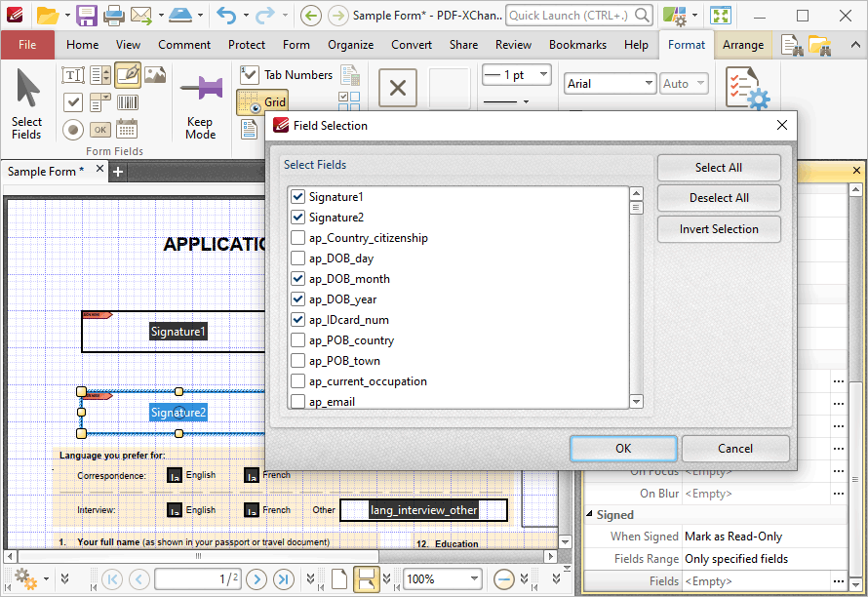Open the Organize ribbon tab
Viewport: 868px width, 597px height.
tap(350, 45)
